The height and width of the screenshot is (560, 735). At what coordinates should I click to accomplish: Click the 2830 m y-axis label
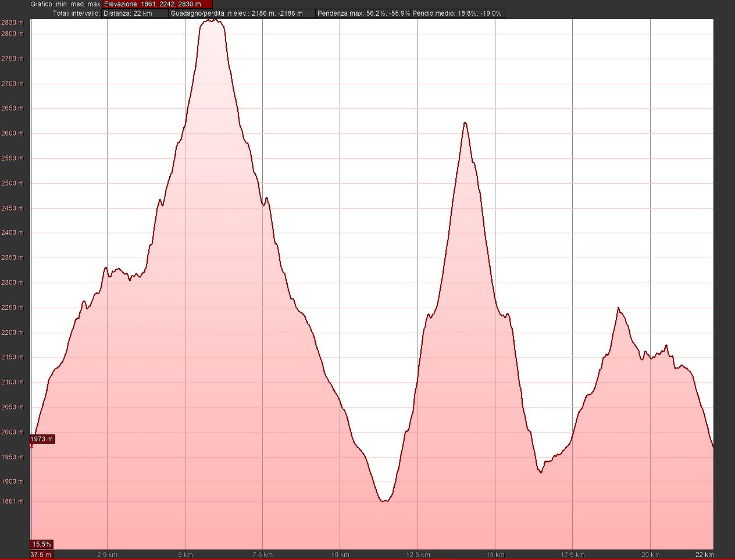12,23
